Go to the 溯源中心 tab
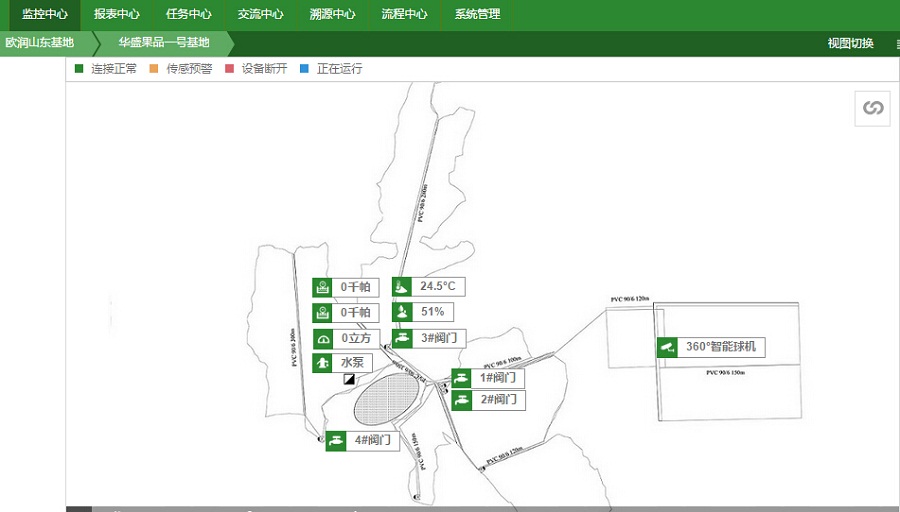The height and width of the screenshot is (512, 900). [333, 15]
